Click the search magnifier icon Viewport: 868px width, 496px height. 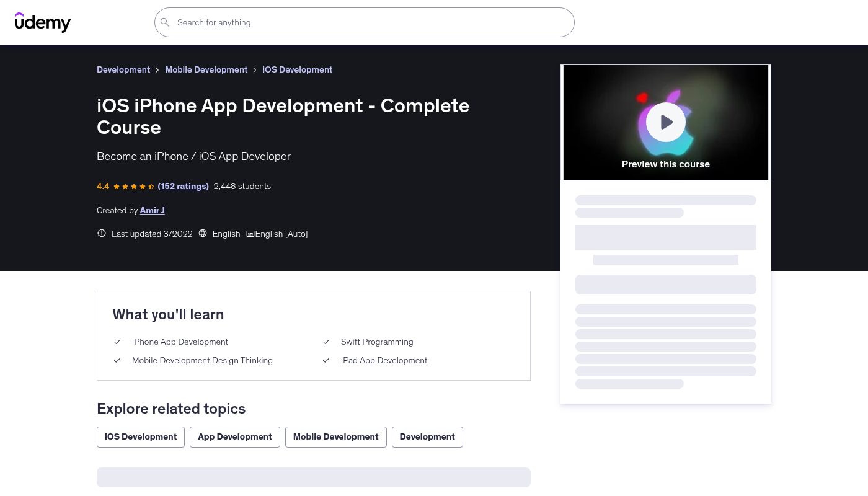165,22
